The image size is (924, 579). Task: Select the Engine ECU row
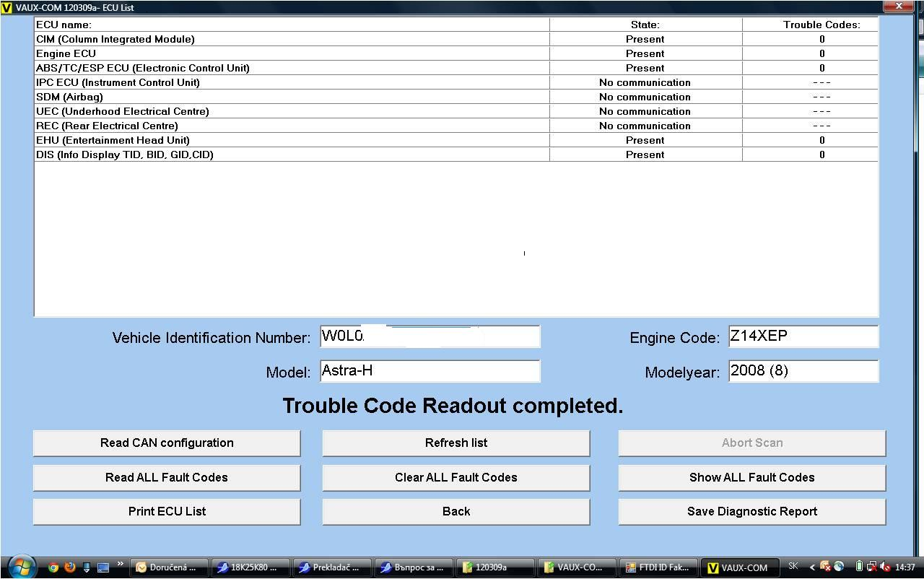click(x=289, y=53)
